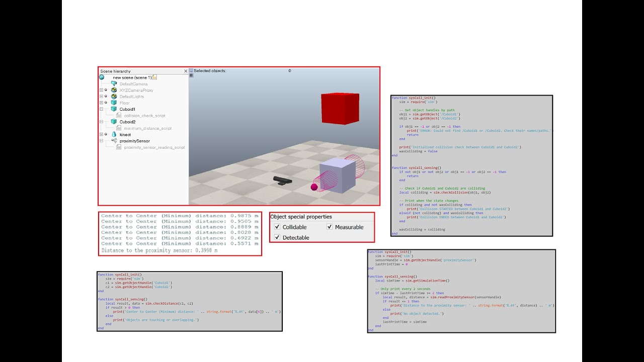Click the proximitySensor sensor icon
This screenshot has width=644, height=362.
click(x=114, y=141)
